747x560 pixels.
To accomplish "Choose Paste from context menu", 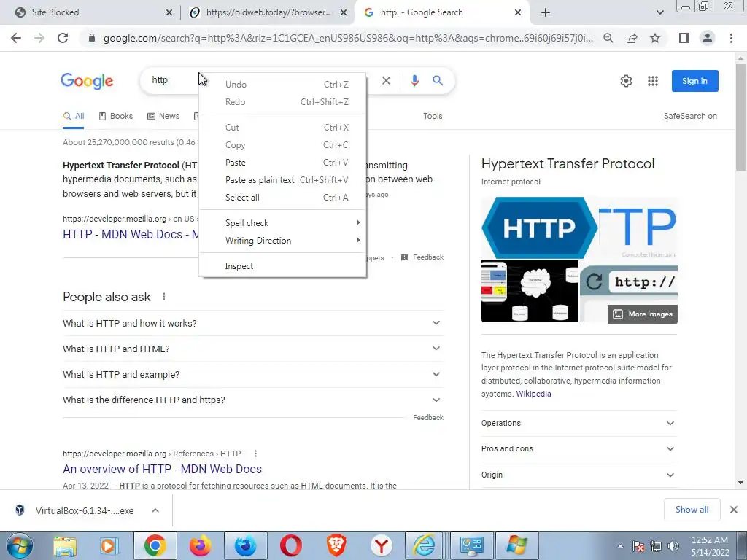I will click(283, 163).
